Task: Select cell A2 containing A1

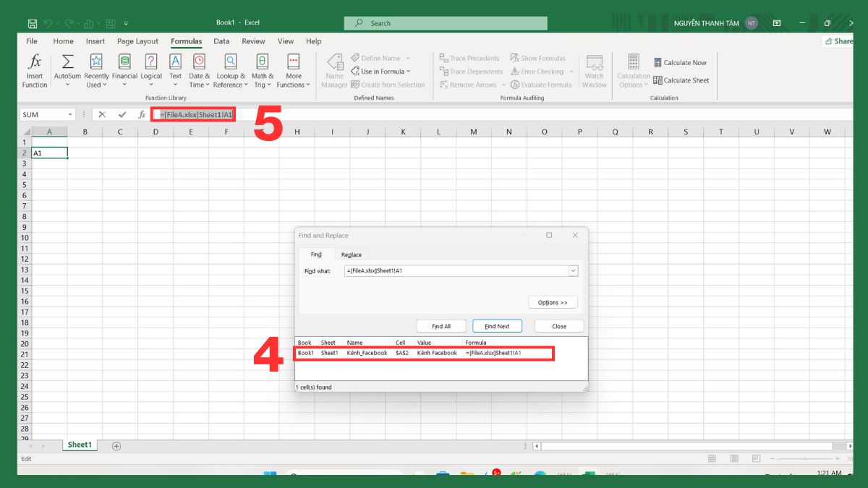Action: (49, 153)
